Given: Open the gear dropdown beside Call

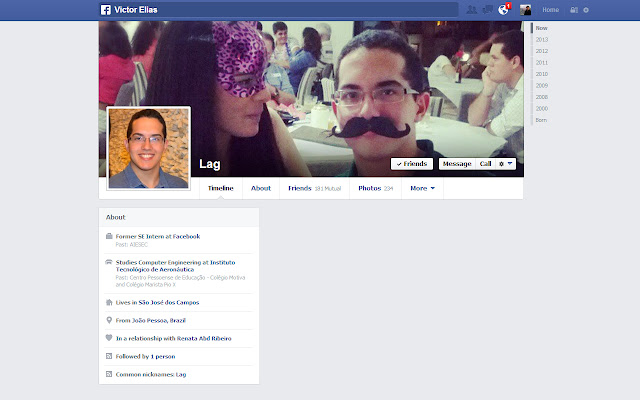Looking at the screenshot, I should 506,164.
